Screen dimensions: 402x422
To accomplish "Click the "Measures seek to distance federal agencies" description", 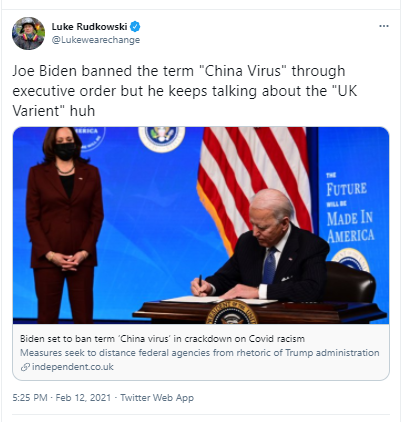I will tap(200, 353).
